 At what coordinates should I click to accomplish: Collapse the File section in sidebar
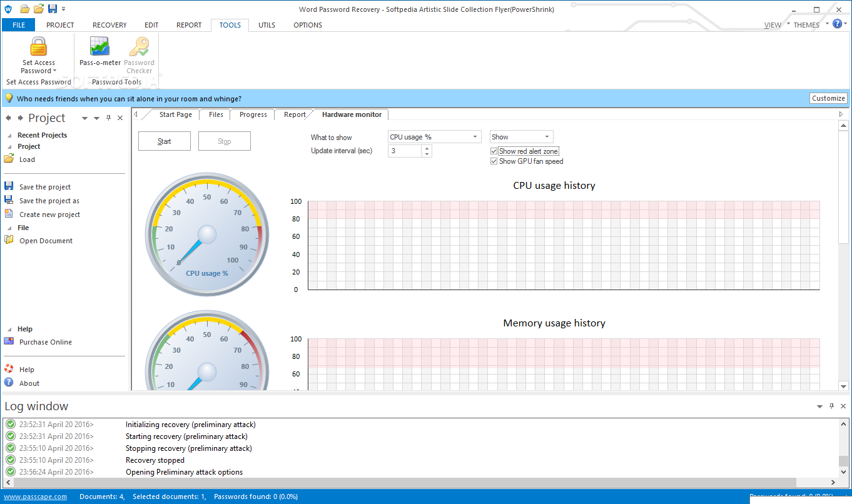pos(9,228)
